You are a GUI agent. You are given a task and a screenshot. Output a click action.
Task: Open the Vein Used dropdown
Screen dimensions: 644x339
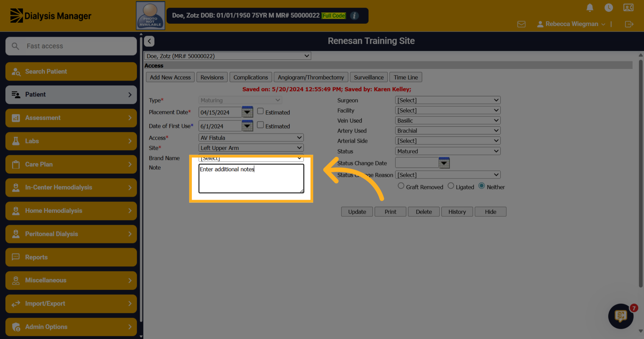(x=448, y=121)
